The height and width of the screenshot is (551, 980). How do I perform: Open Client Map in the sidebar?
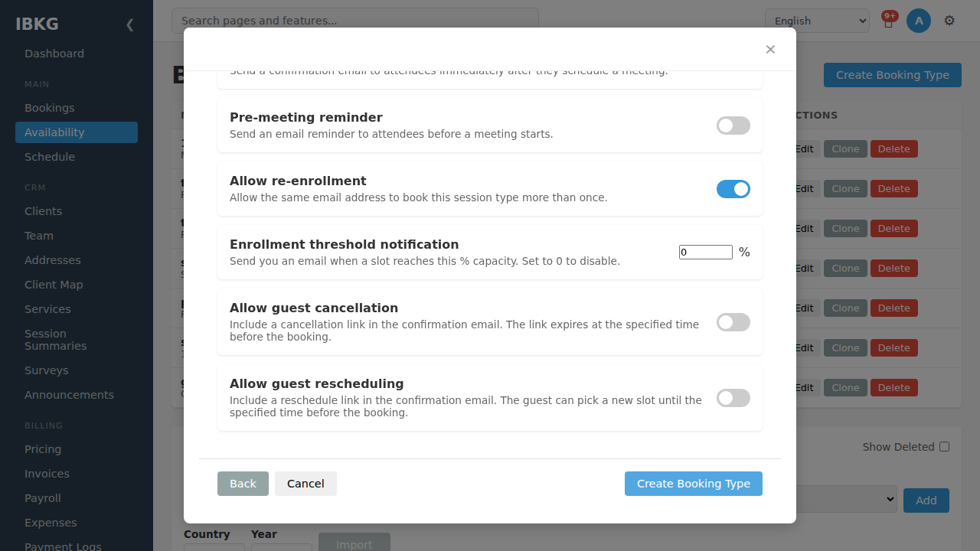click(x=77, y=285)
